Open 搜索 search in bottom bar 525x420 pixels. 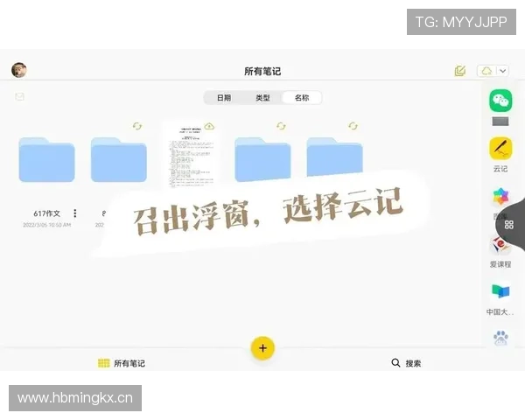click(406, 363)
